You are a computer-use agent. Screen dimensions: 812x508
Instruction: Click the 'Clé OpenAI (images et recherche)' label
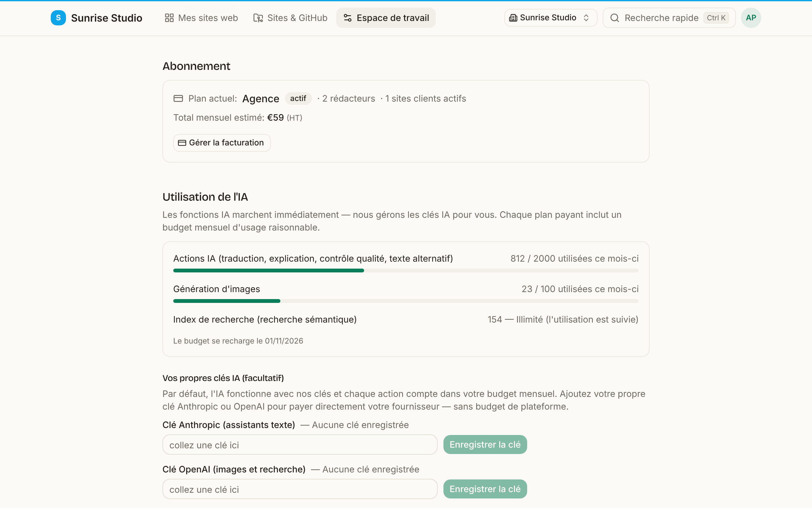[234, 469]
